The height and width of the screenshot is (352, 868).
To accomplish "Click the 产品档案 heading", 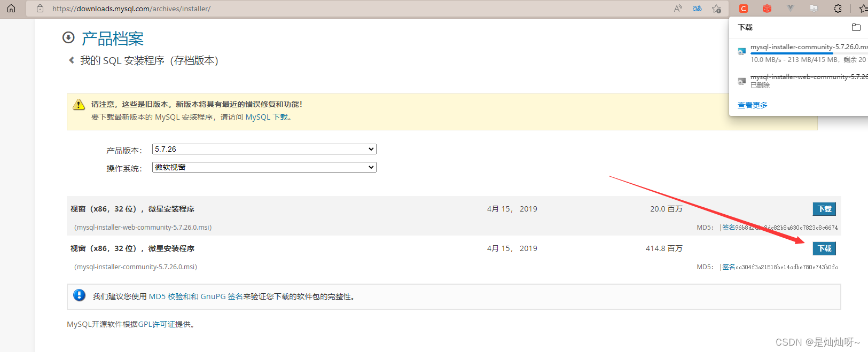I will pos(113,38).
